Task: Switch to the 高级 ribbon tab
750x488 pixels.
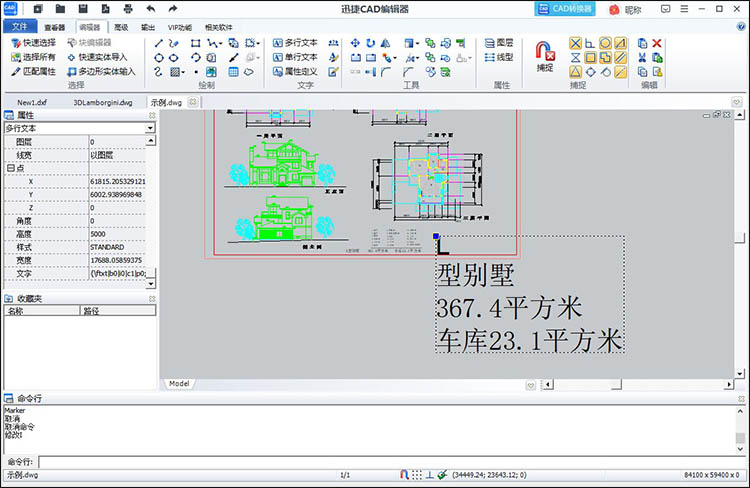Action: tap(121, 27)
